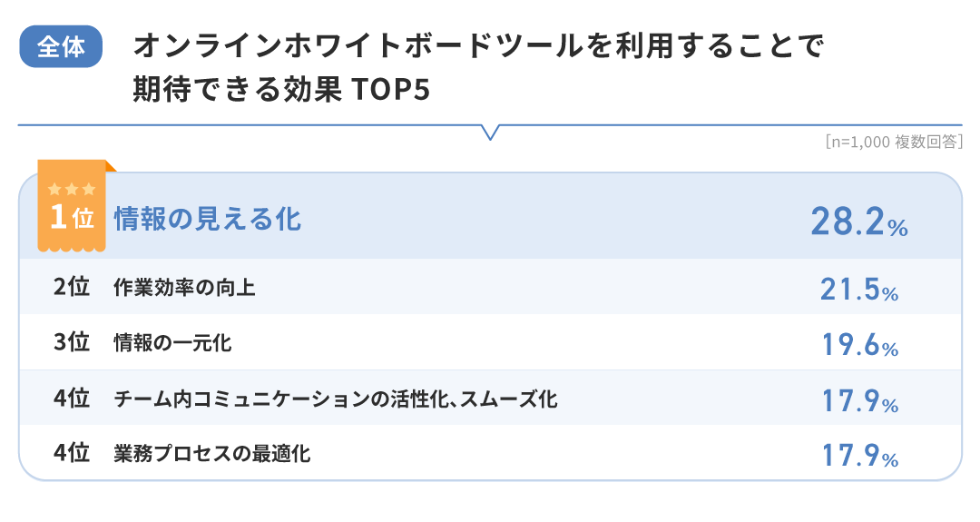This screenshot has width=980, height=522.
Task: Select the 業務プロセスの最適化 row label
Action: tap(211, 452)
